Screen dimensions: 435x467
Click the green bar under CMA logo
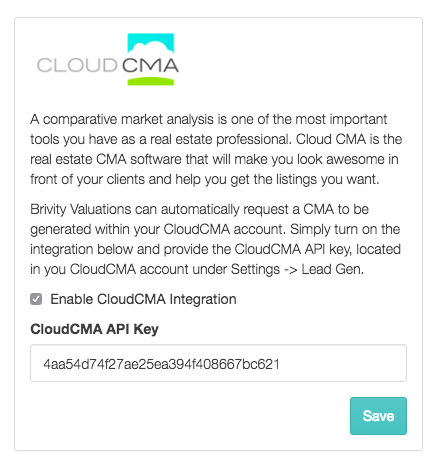(x=151, y=81)
